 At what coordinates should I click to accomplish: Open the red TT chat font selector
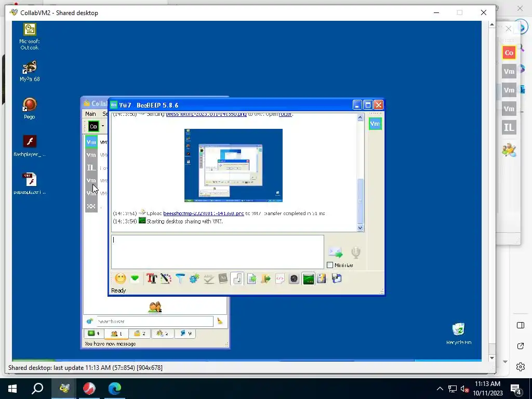pos(151,278)
